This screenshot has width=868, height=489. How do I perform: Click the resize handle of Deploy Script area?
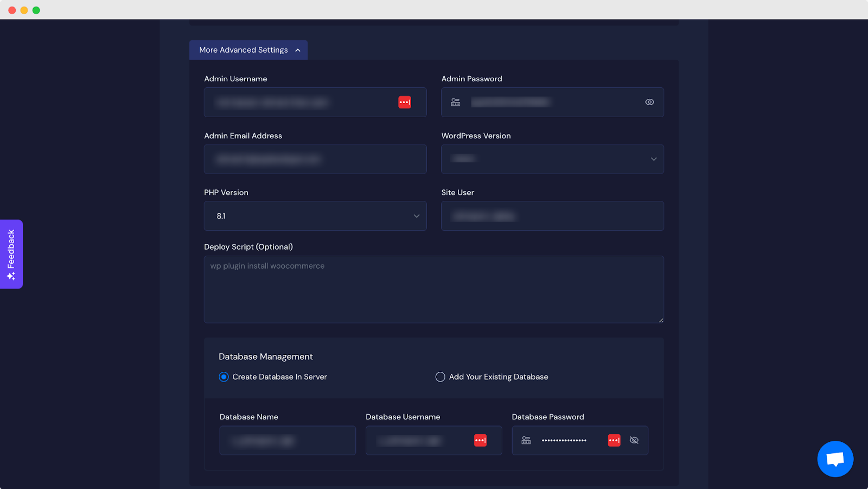coord(661,320)
